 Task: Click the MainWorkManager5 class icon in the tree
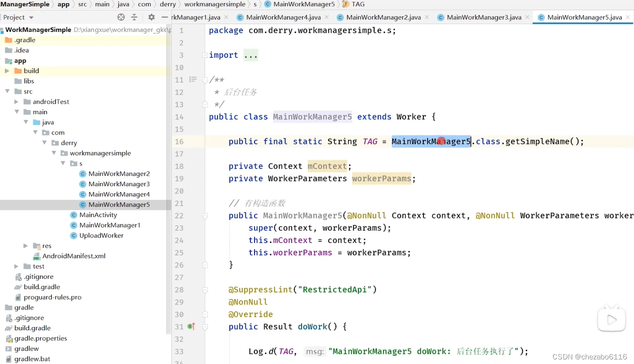(x=82, y=204)
